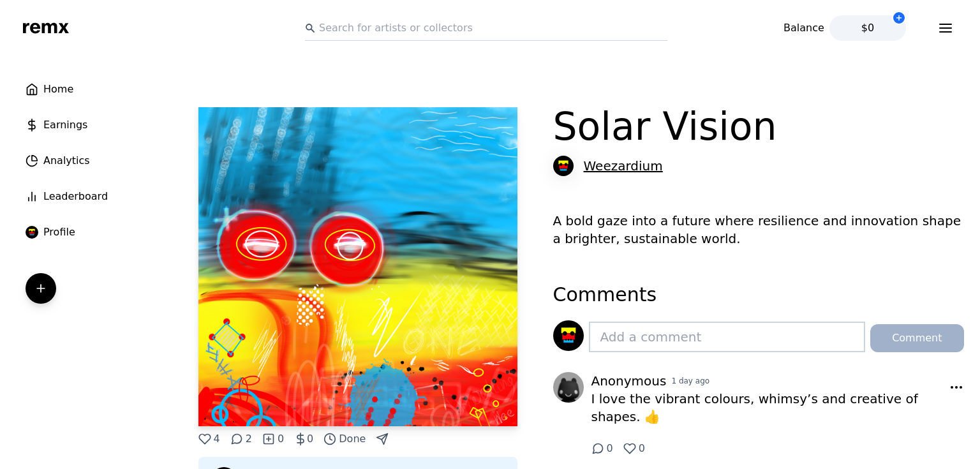Share artwork using the paper plane icon

click(382, 439)
